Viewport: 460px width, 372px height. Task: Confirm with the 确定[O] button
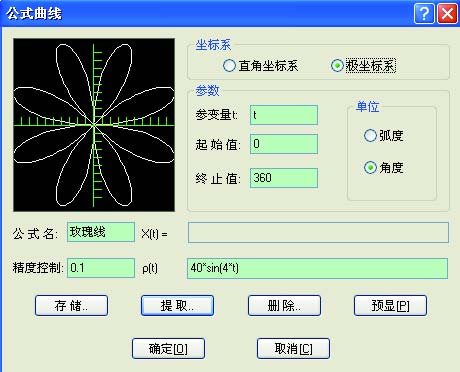click(x=168, y=349)
